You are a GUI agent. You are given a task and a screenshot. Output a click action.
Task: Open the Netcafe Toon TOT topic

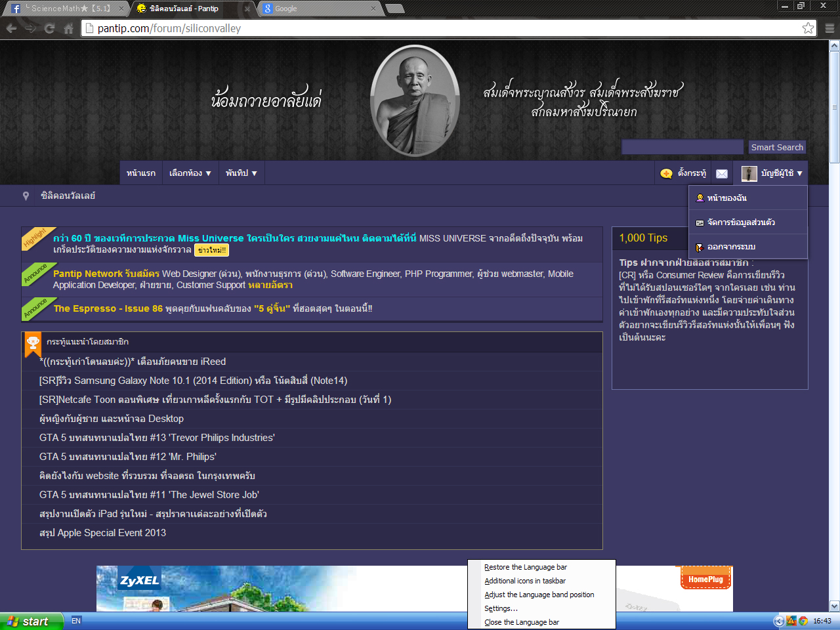point(215,400)
